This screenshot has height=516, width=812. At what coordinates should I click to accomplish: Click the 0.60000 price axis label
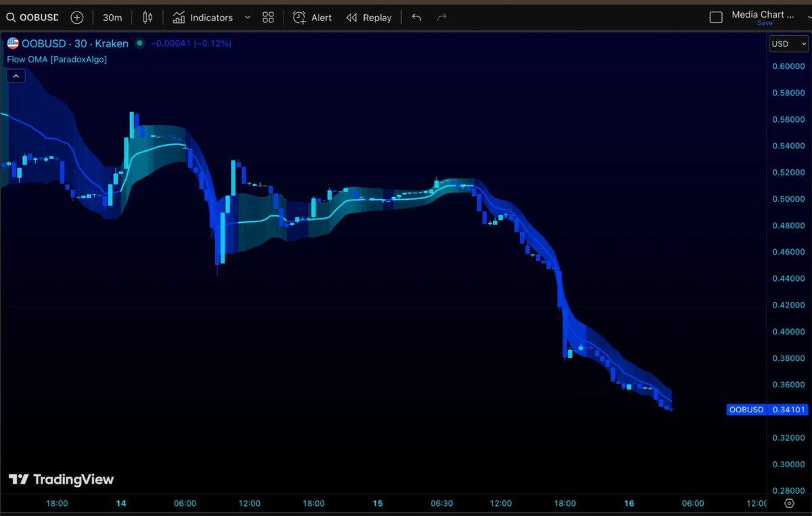788,66
